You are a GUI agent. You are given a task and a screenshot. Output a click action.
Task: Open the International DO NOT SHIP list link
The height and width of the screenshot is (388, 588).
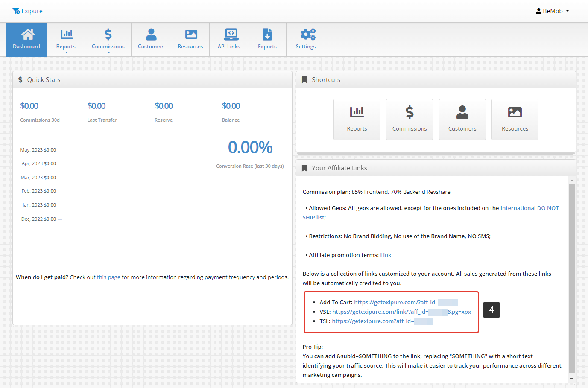529,208
